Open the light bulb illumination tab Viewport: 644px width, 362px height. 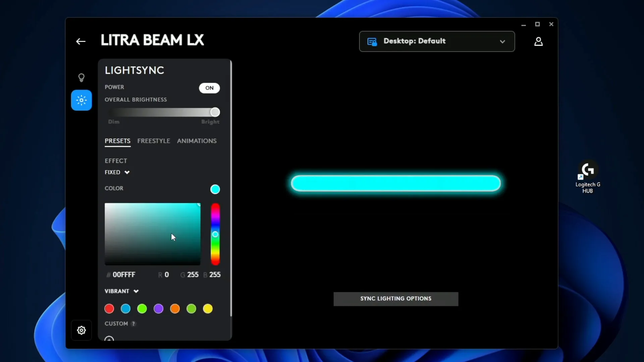(x=81, y=78)
